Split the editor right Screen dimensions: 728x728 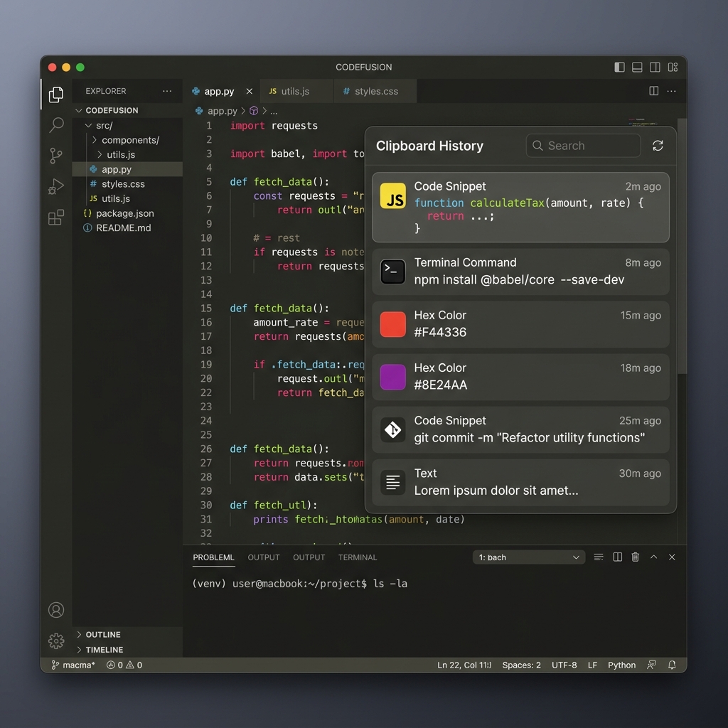tap(654, 91)
